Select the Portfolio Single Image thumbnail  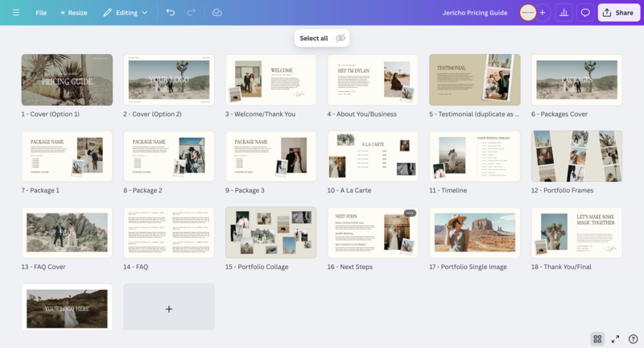(x=475, y=233)
